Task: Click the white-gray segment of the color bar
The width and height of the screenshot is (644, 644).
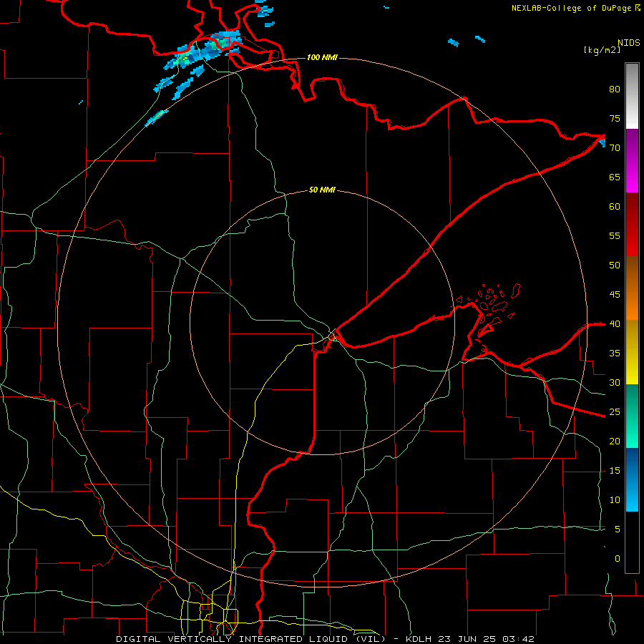Action: tap(632, 96)
